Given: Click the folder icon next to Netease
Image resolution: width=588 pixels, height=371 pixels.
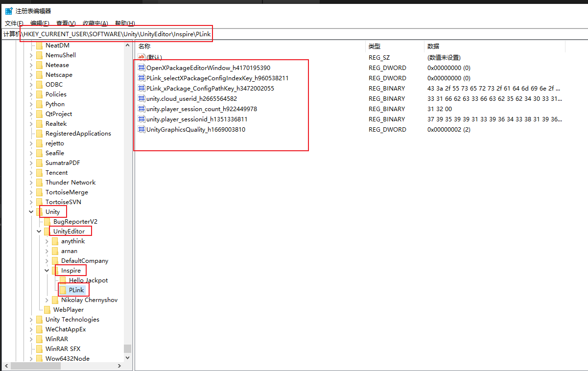Looking at the screenshot, I should point(39,65).
